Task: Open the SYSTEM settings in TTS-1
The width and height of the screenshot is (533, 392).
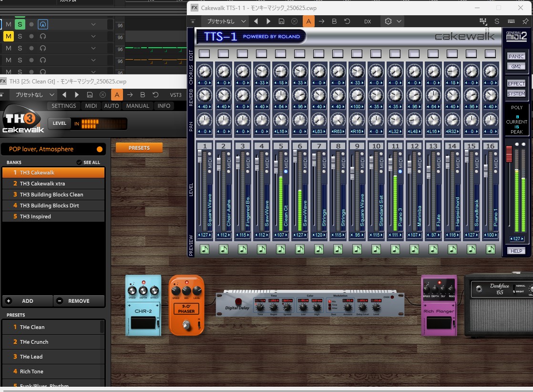Action: click(516, 94)
